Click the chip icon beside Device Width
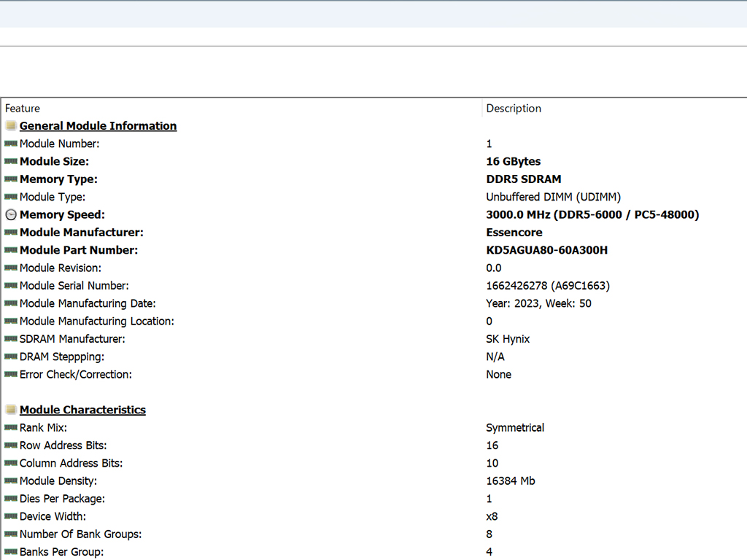747x560 pixels. coord(10,516)
